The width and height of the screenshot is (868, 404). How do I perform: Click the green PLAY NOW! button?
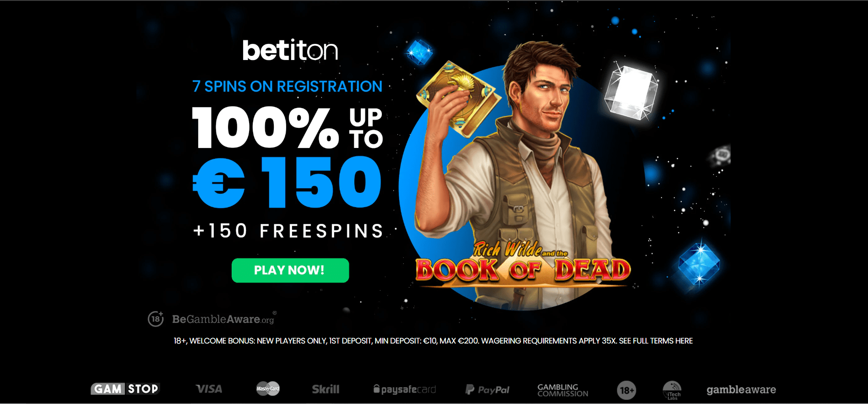point(290,270)
